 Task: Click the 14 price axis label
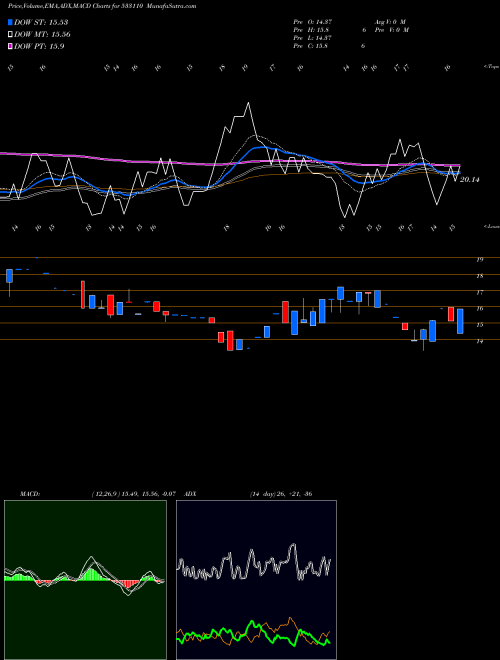pos(479,341)
